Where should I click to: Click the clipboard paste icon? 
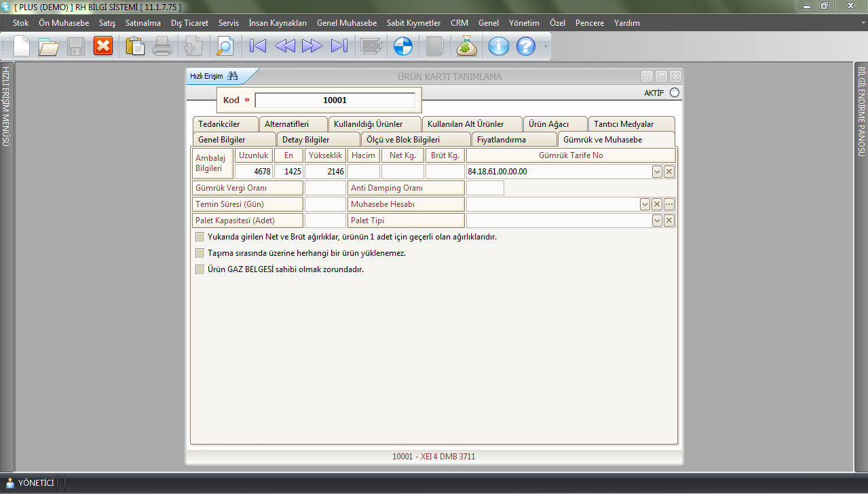coord(136,46)
